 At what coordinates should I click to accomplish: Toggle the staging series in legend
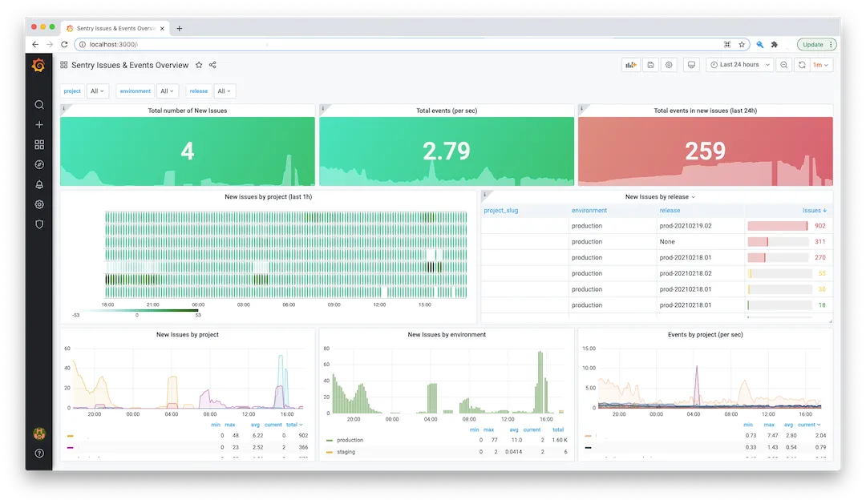tap(346, 452)
